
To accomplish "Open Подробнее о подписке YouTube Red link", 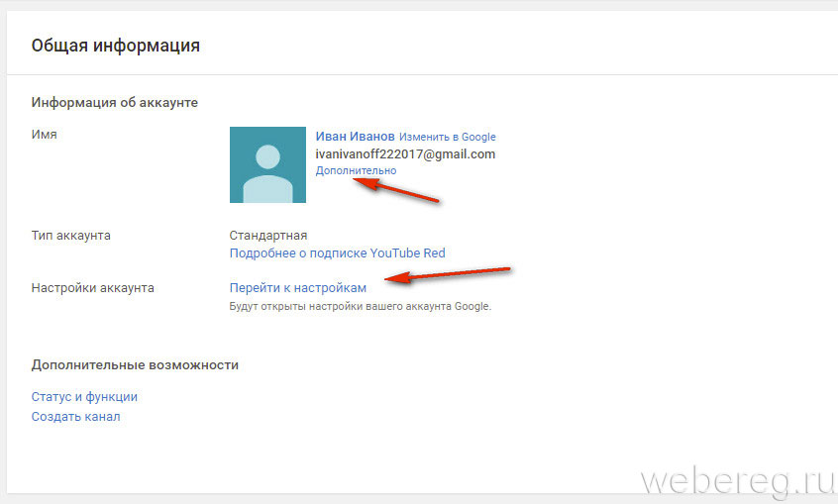I will pos(337,252).
